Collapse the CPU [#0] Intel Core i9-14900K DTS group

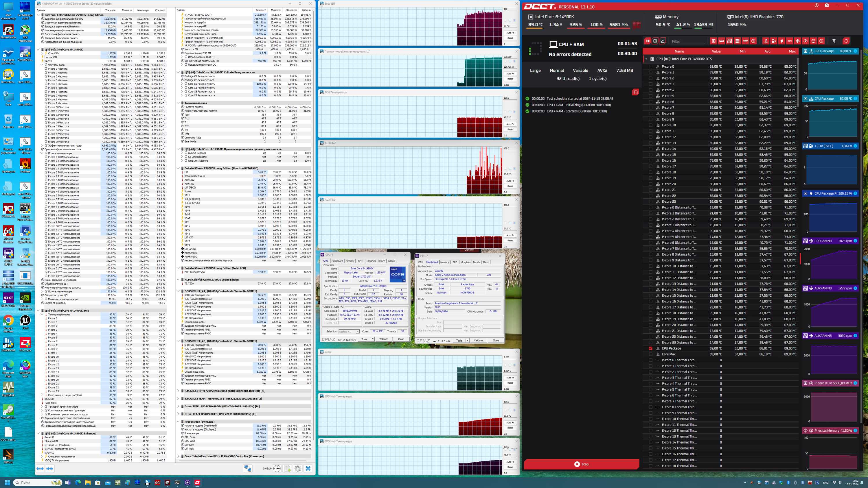pos(646,59)
